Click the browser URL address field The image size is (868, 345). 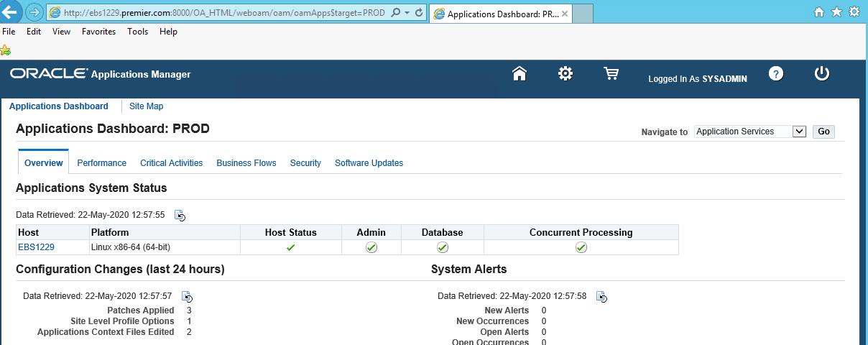click(223, 13)
